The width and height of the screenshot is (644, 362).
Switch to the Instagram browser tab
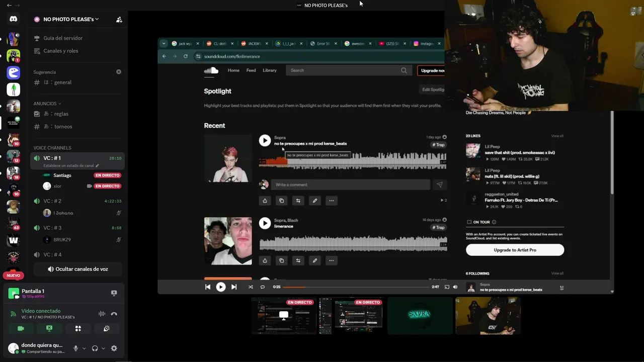point(427,44)
